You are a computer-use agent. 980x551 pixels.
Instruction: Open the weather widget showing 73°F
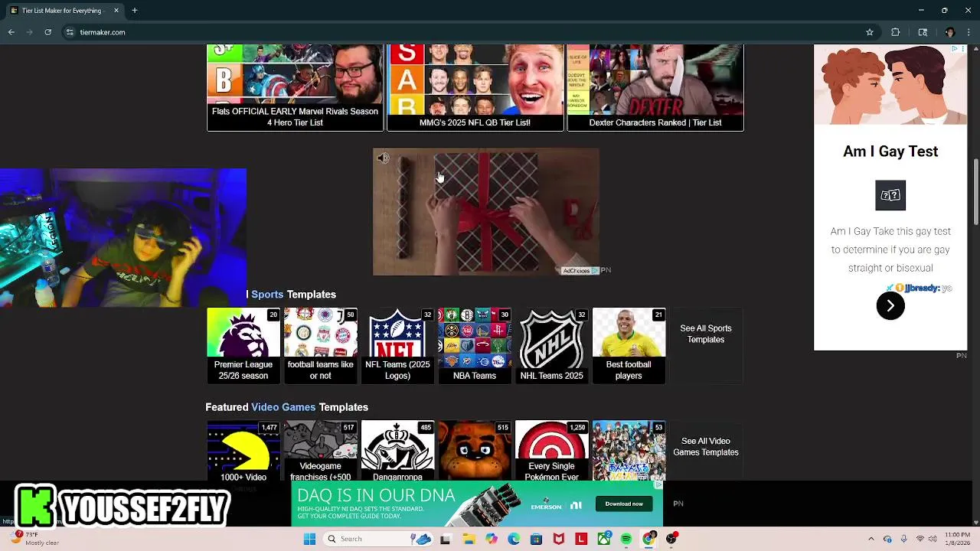point(34,539)
